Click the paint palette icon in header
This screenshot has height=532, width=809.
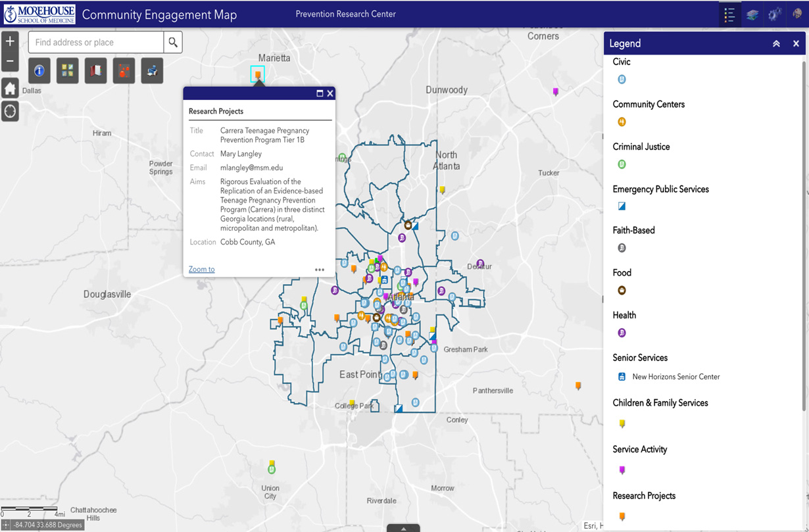pyautogui.click(x=797, y=15)
